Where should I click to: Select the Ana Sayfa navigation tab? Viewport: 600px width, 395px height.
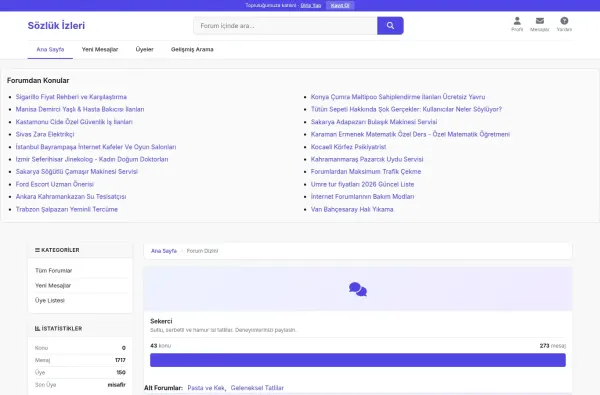click(50, 49)
